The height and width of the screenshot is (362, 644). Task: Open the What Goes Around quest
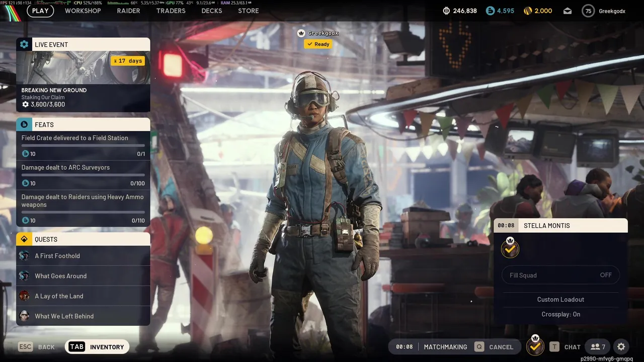[83, 276]
